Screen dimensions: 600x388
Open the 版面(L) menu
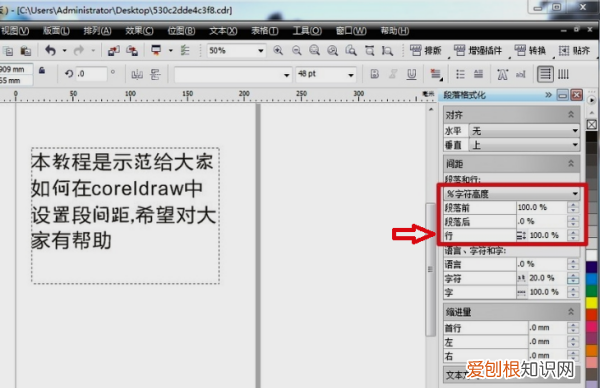pyautogui.click(x=56, y=31)
